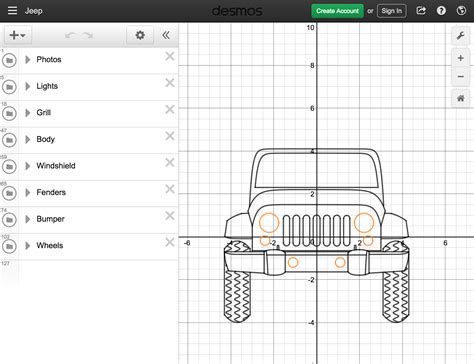Open the help question mark
Screen dimensions: 474x364
[x=441, y=11]
